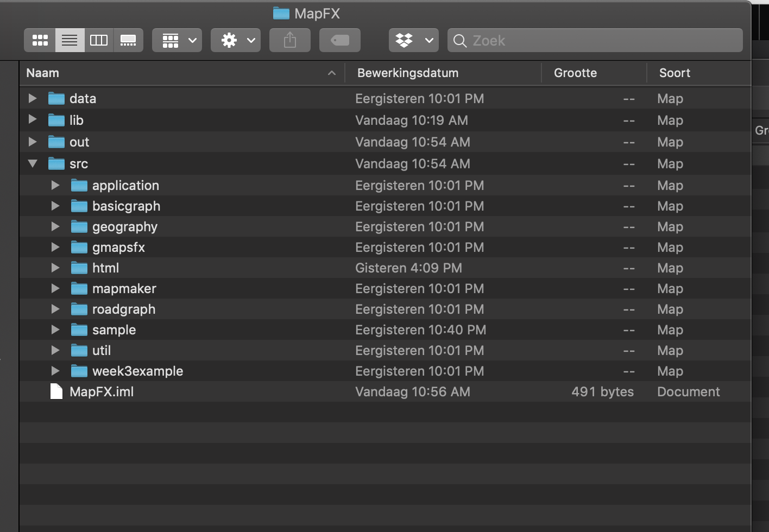Viewport: 769px width, 532px height.
Task: Open the group-by arrangement dropdown
Action: pyautogui.click(x=177, y=40)
